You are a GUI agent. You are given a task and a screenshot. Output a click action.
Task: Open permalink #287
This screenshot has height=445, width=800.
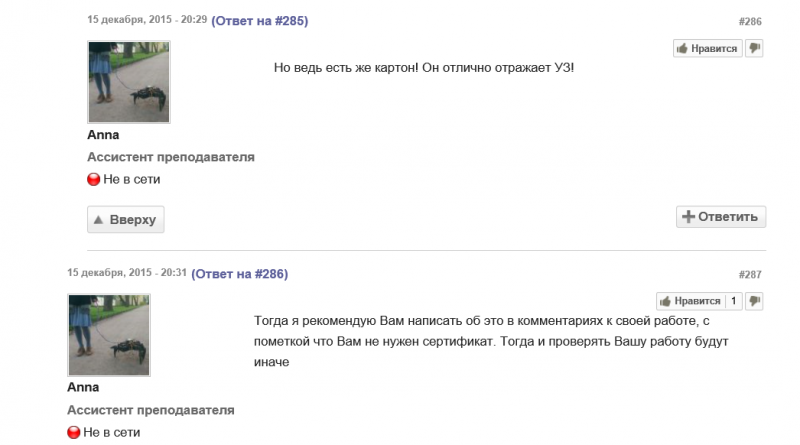pyautogui.click(x=750, y=275)
